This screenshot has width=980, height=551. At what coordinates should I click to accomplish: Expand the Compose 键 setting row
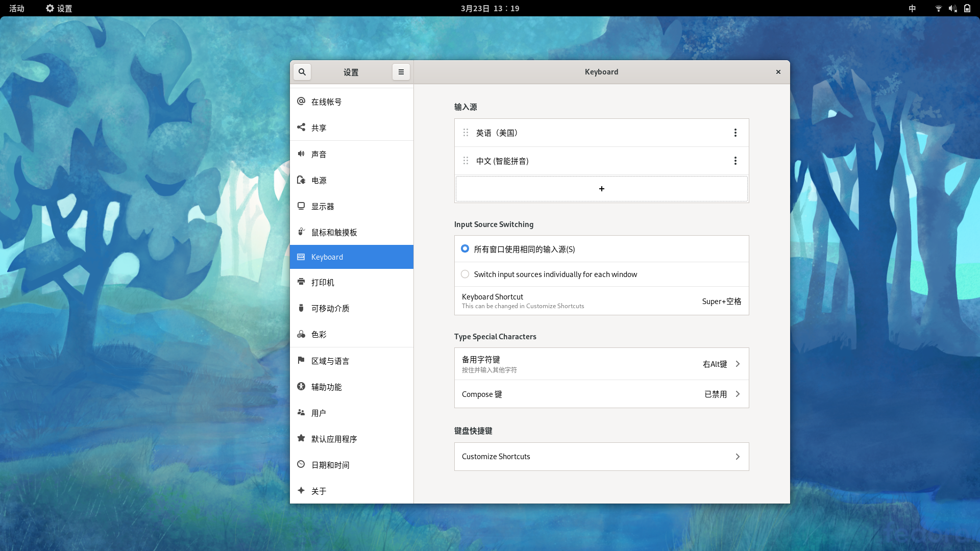point(601,394)
